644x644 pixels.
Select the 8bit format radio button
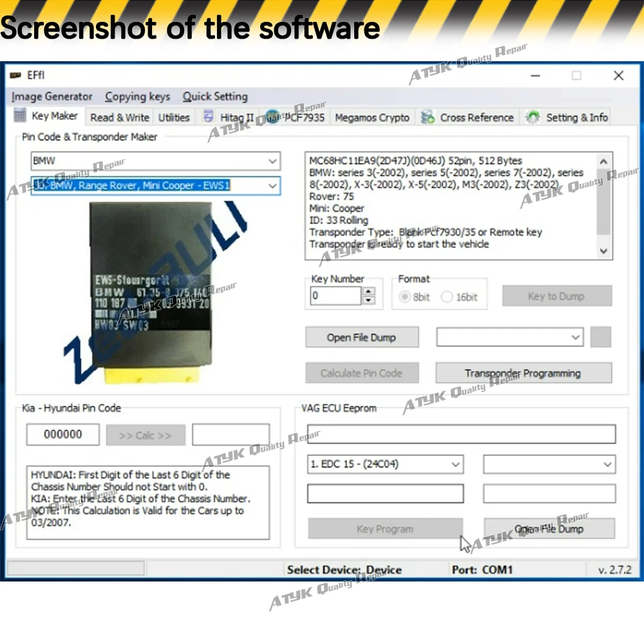404,296
